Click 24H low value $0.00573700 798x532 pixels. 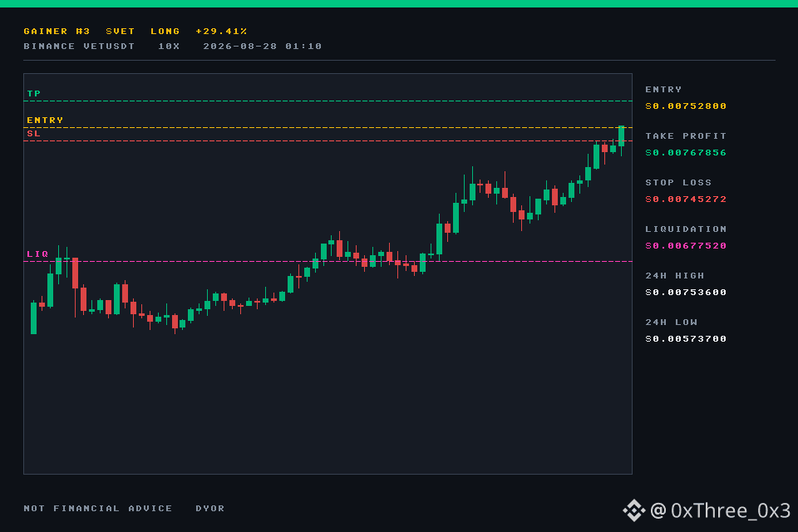[686, 338]
